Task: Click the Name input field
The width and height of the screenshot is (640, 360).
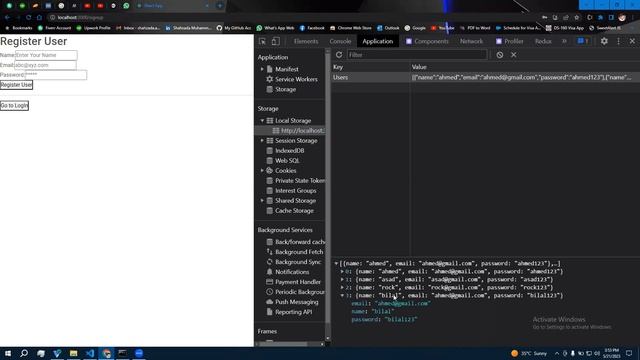Action: pos(46,55)
